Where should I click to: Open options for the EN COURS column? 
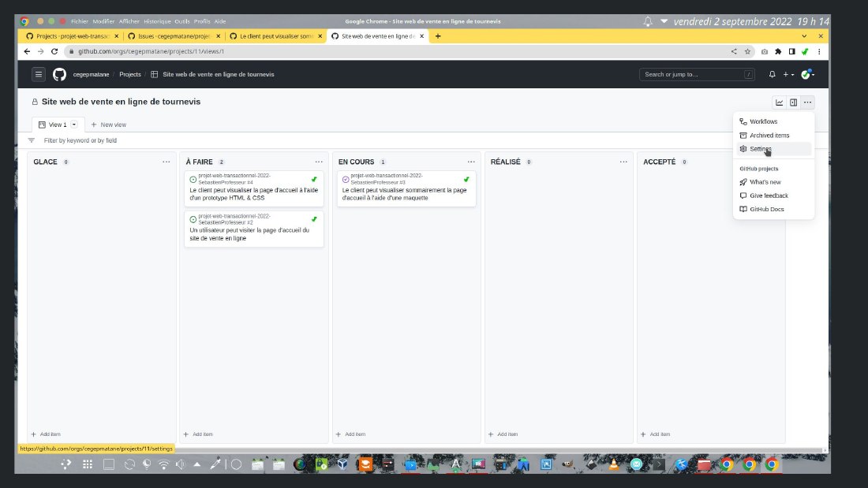pos(471,162)
